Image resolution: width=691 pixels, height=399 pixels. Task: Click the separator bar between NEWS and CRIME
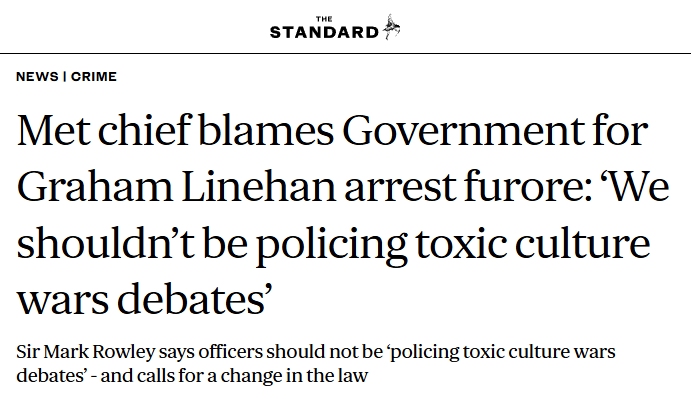pyautogui.click(x=65, y=76)
